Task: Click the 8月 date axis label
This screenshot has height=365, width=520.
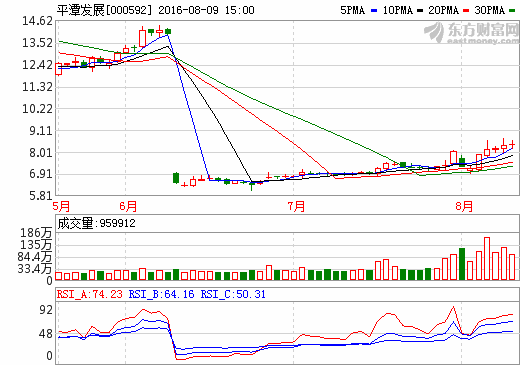Action: tap(464, 206)
